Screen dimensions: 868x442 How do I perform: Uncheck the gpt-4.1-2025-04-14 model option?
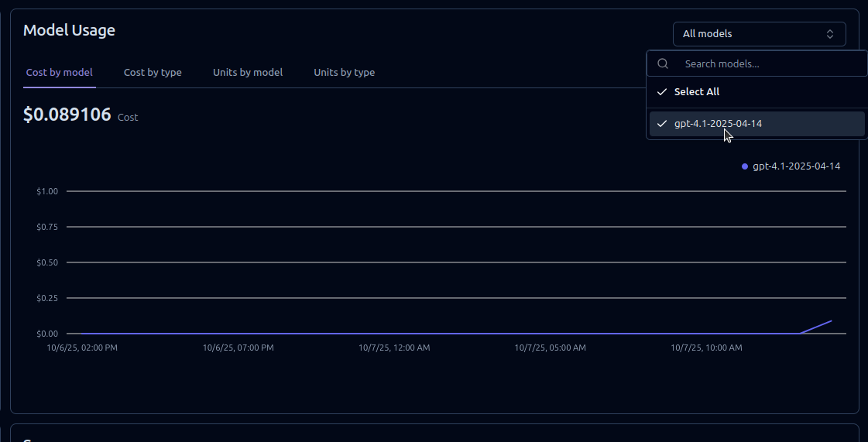click(x=718, y=124)
